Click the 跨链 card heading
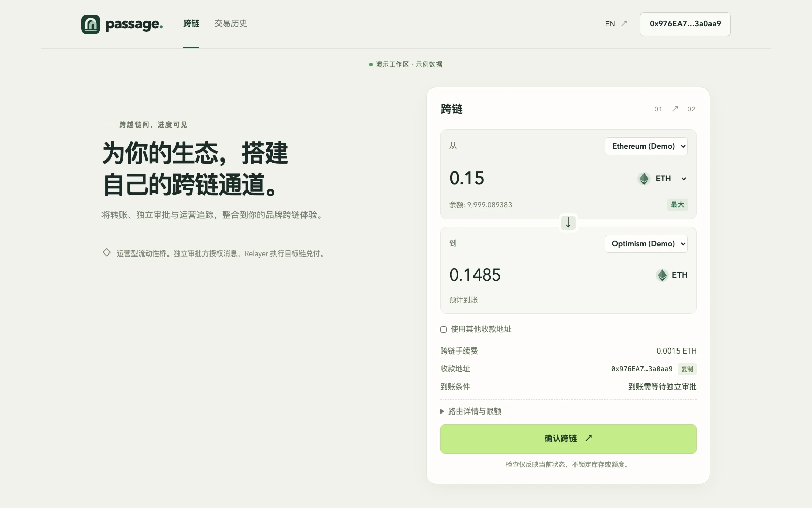Viewport: 812px width, 508px height. click(x=452, y=109)
